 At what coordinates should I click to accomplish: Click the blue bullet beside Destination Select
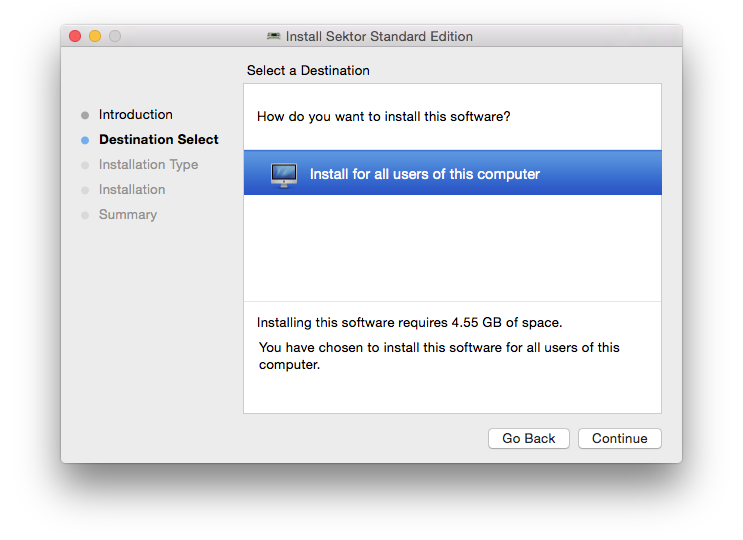click(x=85, y=140)
